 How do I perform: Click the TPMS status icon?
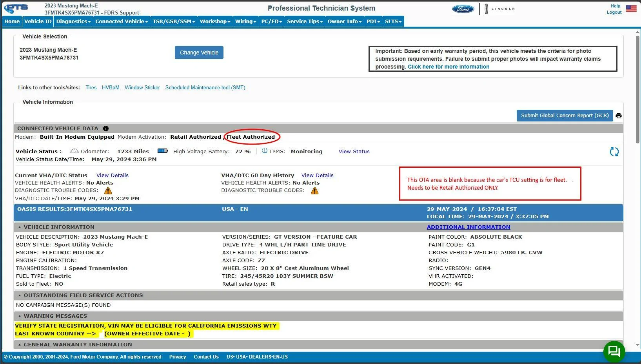tap(264, 151)
